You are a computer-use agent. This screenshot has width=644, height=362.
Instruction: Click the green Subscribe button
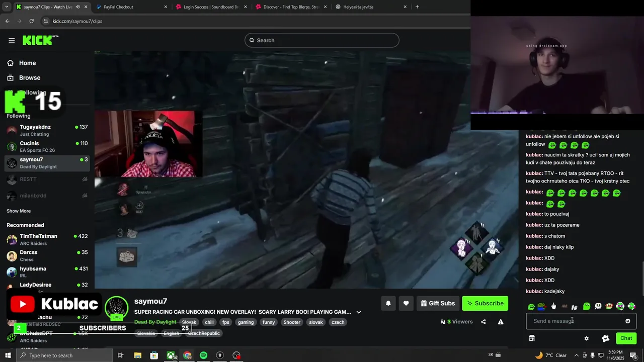tap(485, 303)
